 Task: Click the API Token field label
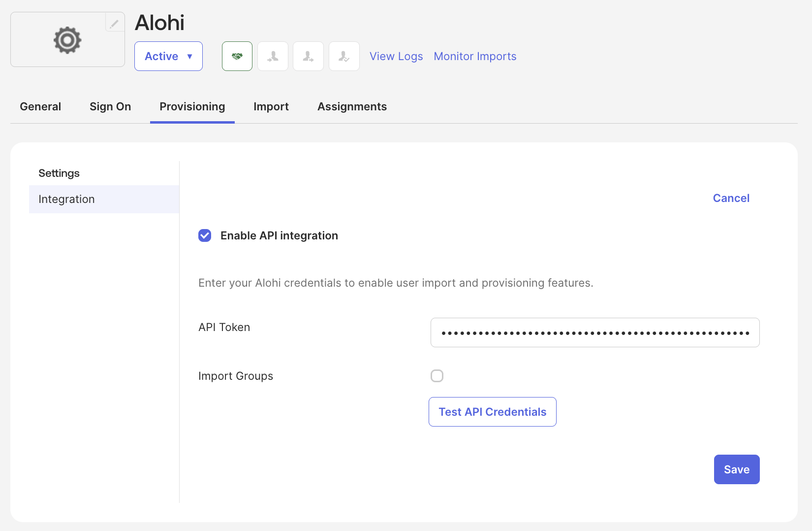pyautogui.click(x=224, y=327)
